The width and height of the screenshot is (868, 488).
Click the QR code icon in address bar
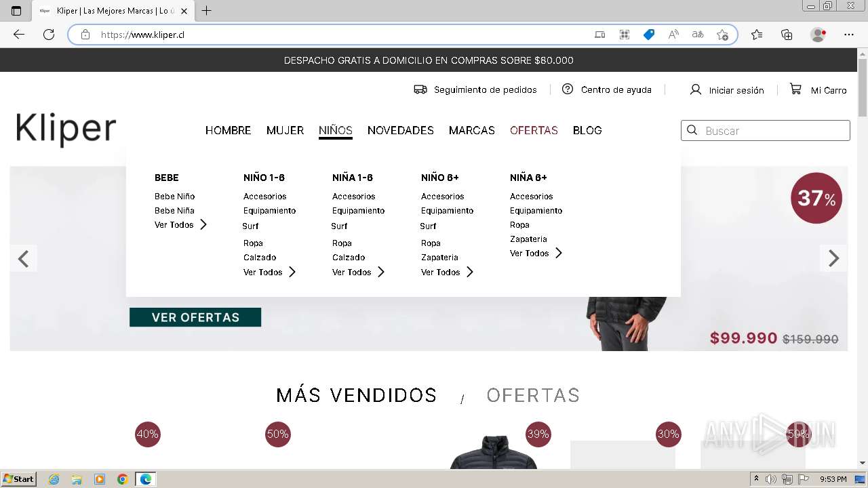(625, 35)
